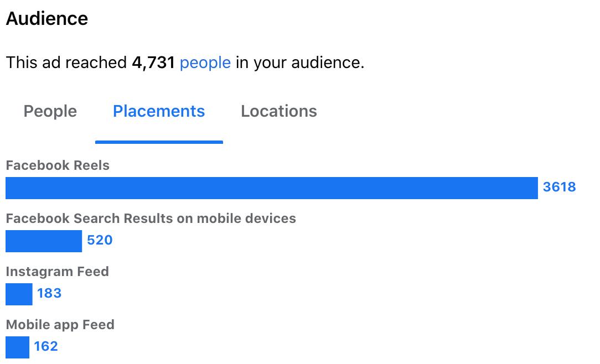Click the Audience heading
Screen dimensions: 600x364
tap(46, 18)
